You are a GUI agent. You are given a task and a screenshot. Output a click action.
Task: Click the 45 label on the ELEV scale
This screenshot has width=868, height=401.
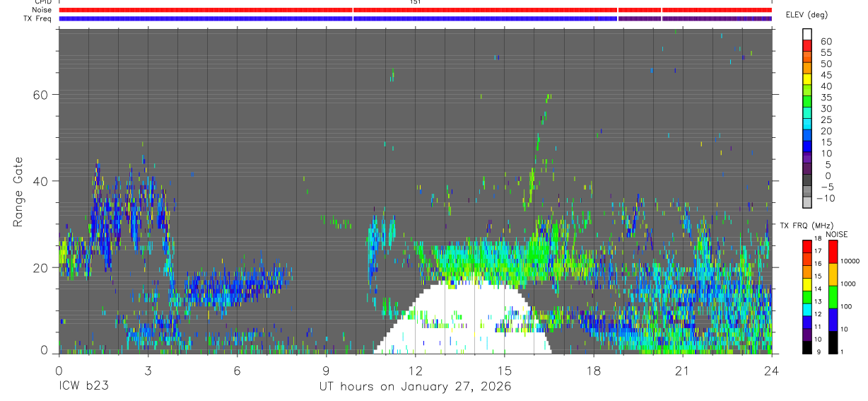click(825, 75)
